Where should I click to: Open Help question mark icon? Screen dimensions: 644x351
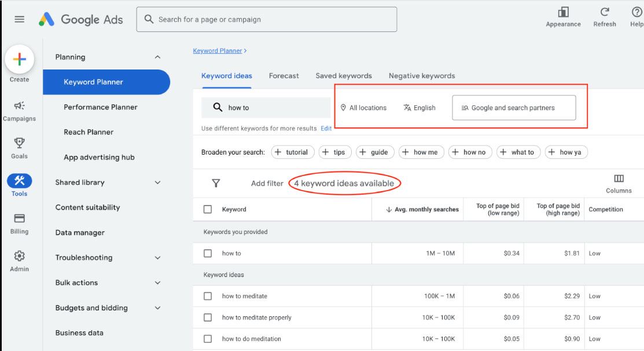636,12
